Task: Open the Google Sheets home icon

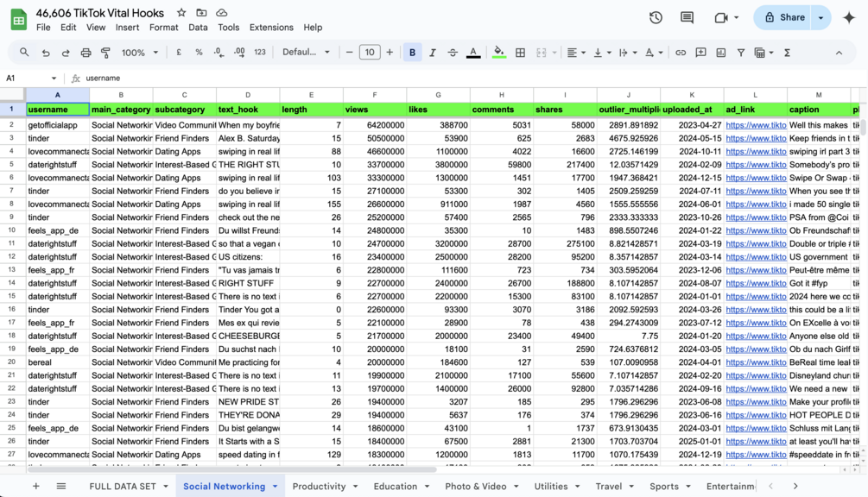Action: pos(19,20)
